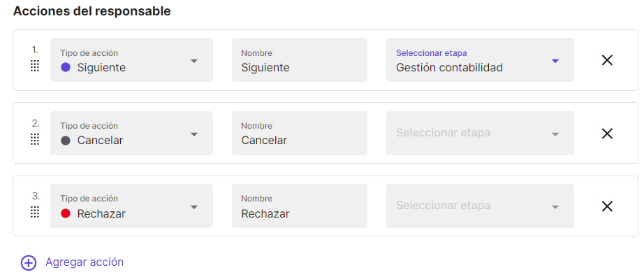Expand Tipo de acción dropdown for Cancelar
Image resolution: width=644 pixels, height=277 pixels.
pyautogui.click(x=131, y=133)
